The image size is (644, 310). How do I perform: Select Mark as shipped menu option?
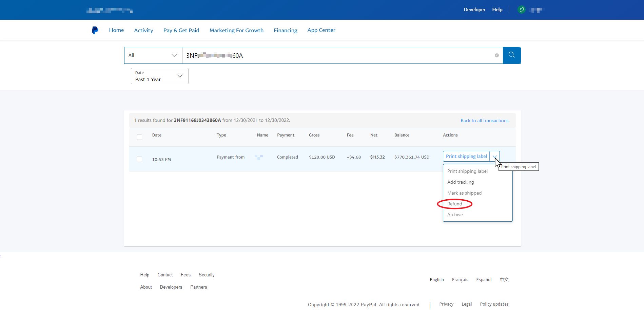coord(464,193)
